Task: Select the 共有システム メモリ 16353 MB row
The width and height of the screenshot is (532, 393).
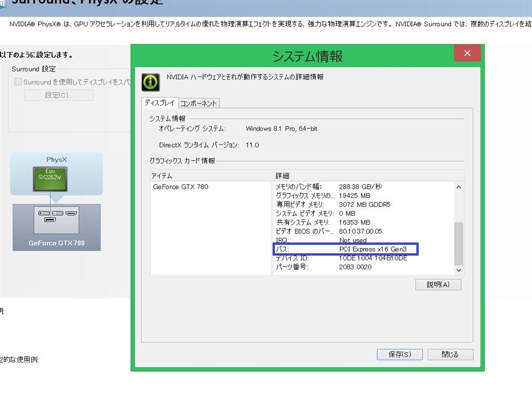Action: pos(363,222)
